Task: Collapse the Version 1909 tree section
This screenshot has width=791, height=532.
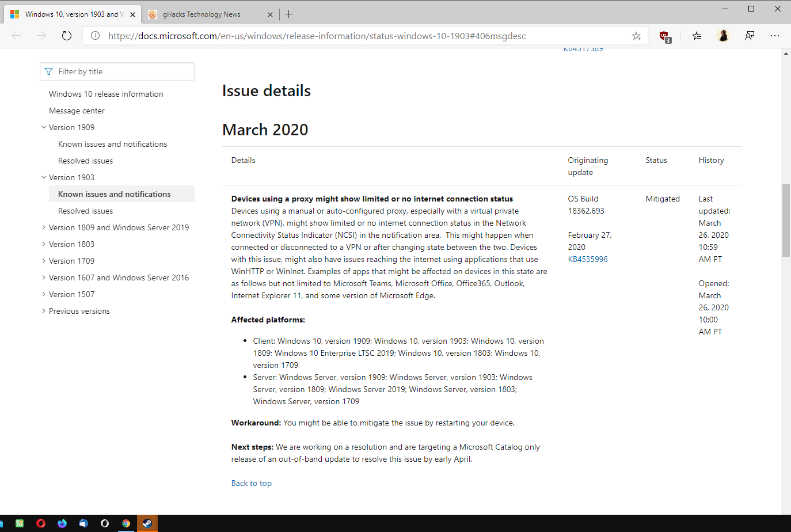Action: point(44,127)
